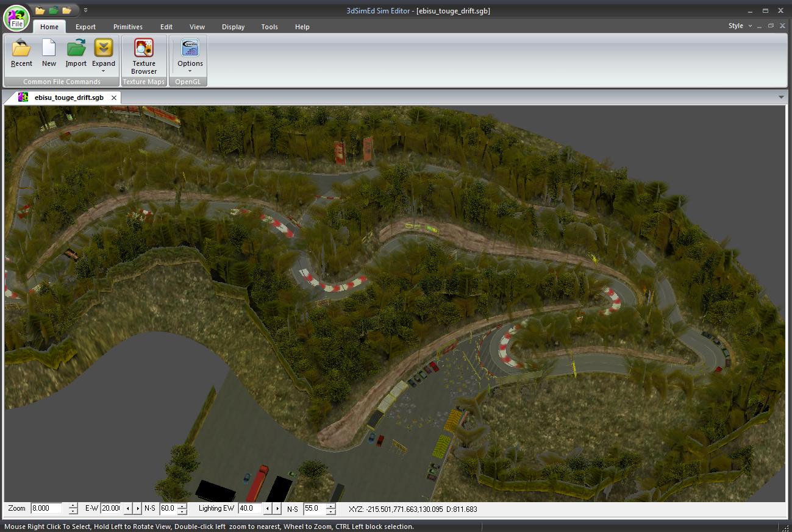The image size is (792, 532).
Task: Click the Import folder icon
Action: tap(76, 48)
